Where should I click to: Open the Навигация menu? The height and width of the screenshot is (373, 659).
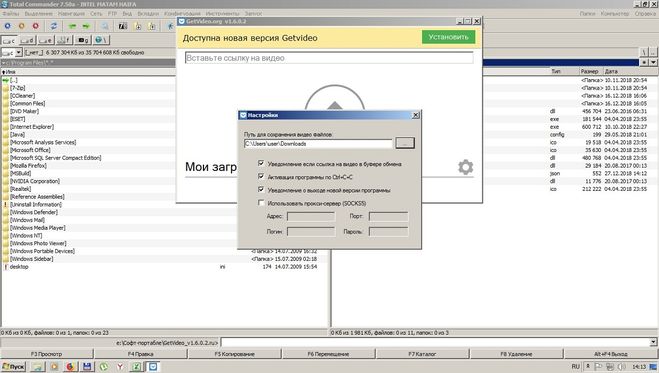pos(71,13)
